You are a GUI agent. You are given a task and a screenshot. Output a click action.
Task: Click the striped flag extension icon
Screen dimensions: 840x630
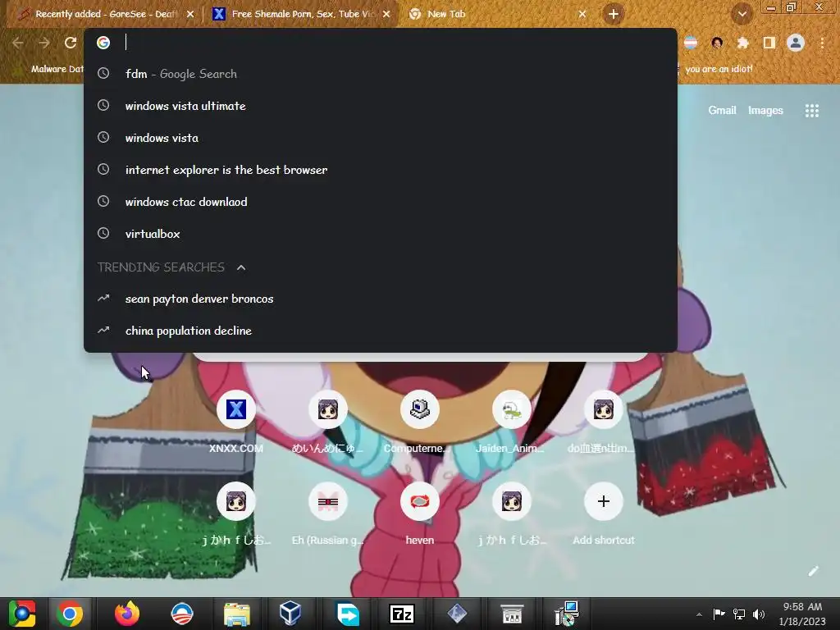point(691,43)
